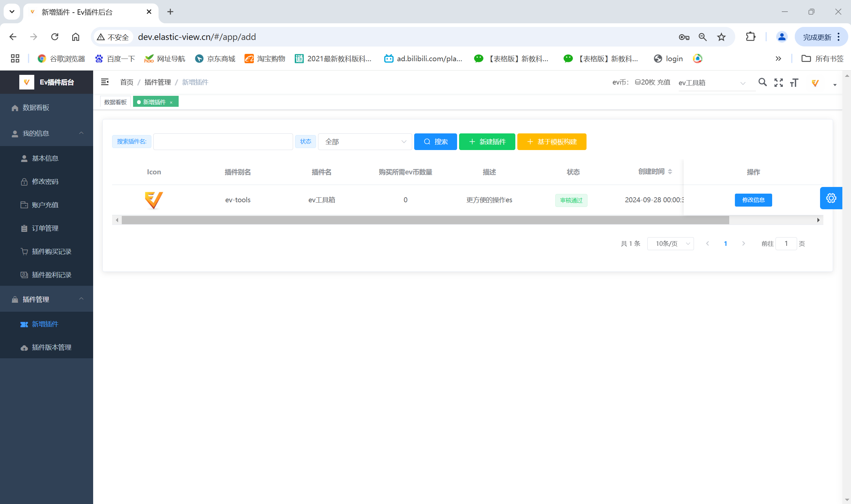851x504 pixels.
Task: Open the 淘宝购物 bookmark
Action: [265, 59]
